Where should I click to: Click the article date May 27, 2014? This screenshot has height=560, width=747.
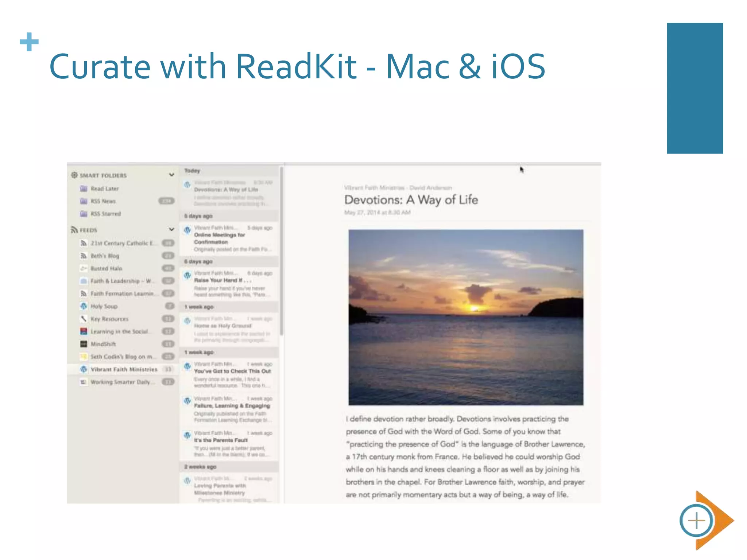[x=378, y=213]
